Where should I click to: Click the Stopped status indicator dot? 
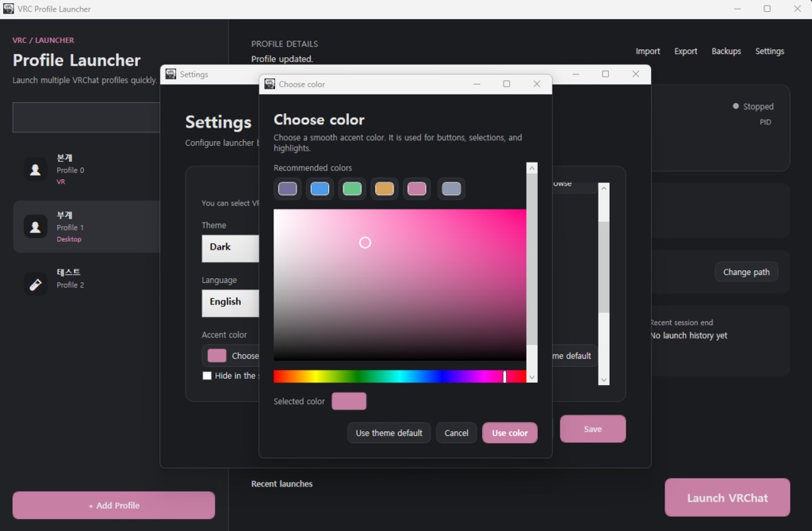click(735, 106)
